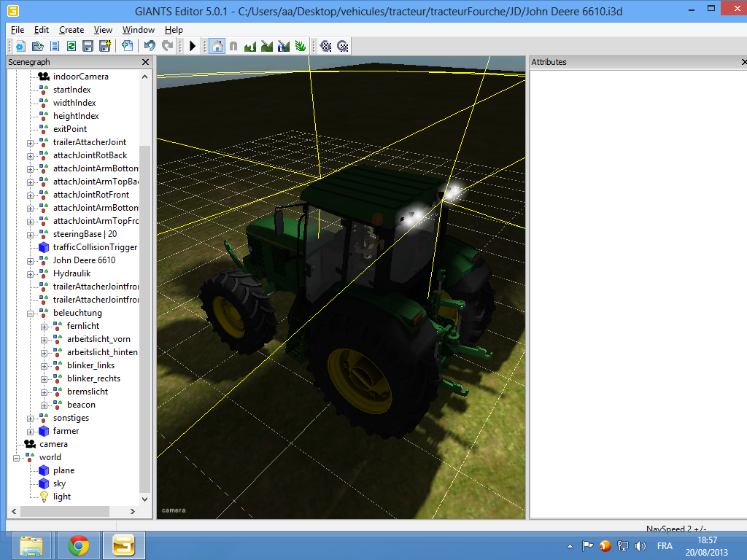Click the Scenegraph vertical scrollbar up arrow
The width and height of the screenshot is (747, 560).
tap(145, 77)
